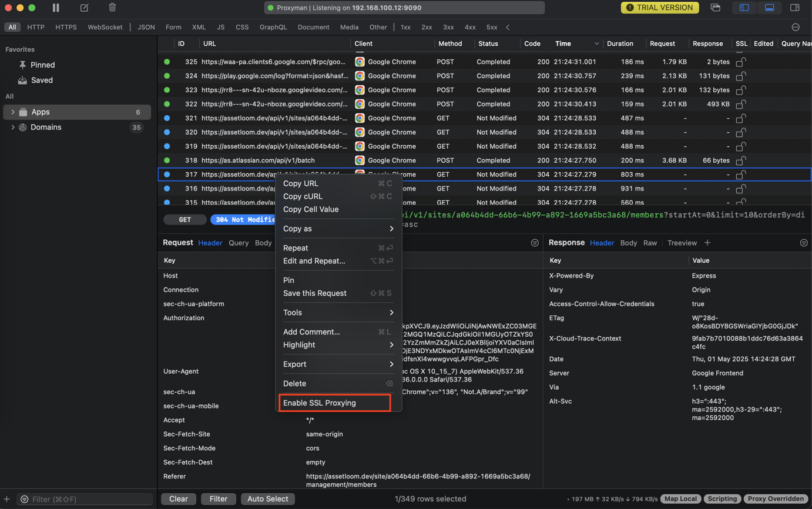Choose Delete in the context menu
812x509 pixels.
click(x=338, y=384)
